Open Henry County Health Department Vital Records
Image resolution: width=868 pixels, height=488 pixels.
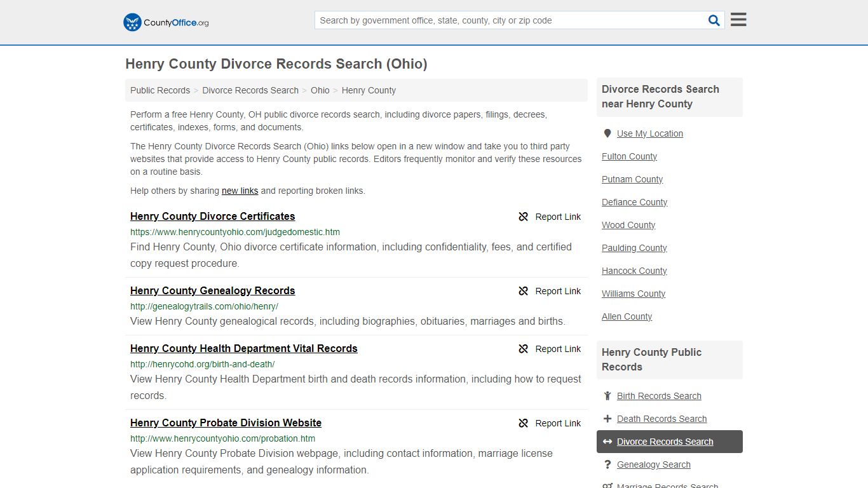click(x=244, y=349)
